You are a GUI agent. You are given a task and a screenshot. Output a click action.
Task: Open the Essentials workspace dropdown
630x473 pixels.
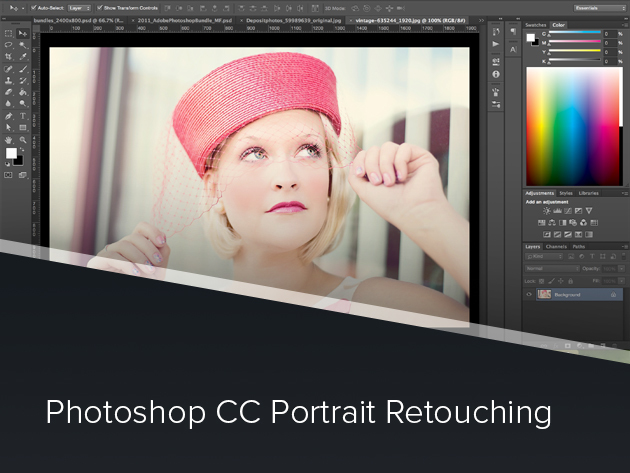coord(599,8)
